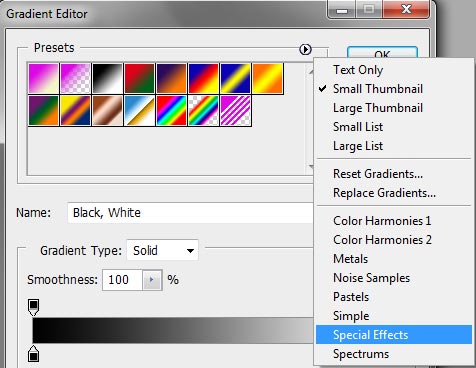Select the transparent rainbow gradient preset
The height and width of the screenshot is (368, 476).
[x=203, y=111]
